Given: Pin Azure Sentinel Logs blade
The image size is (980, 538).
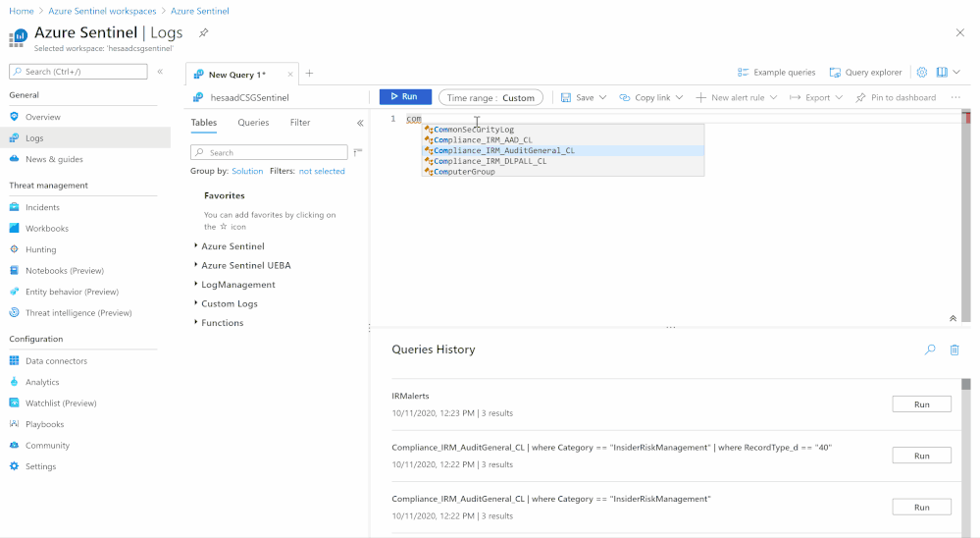Looking at the screenshot, I should (x=204, y=32).
